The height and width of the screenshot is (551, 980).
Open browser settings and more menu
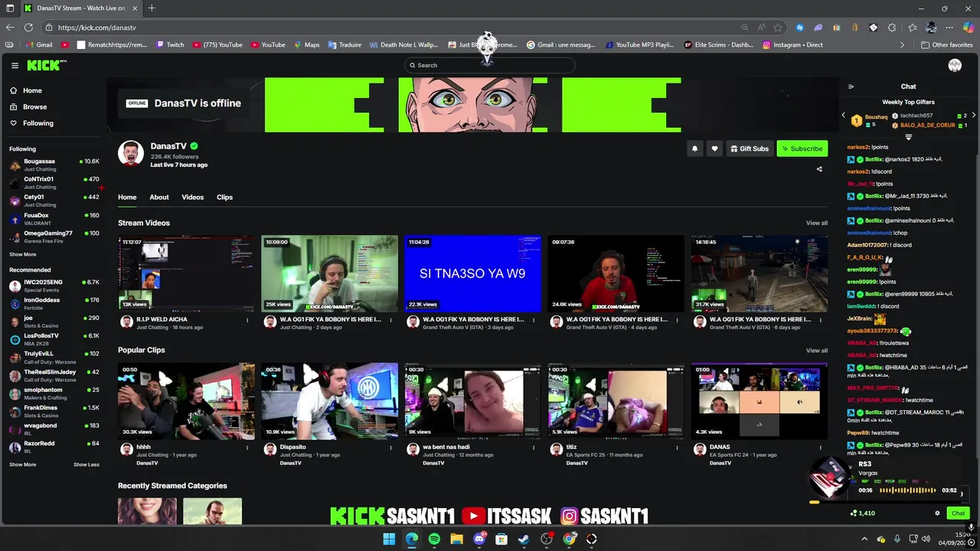click(x=949, y=28)
